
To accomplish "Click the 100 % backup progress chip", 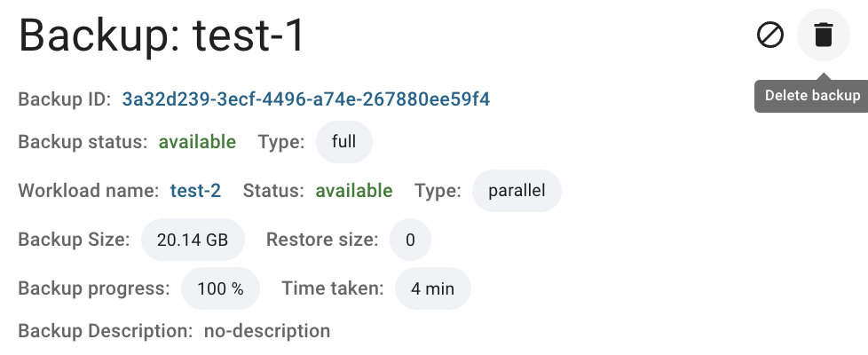I will 220,288.
